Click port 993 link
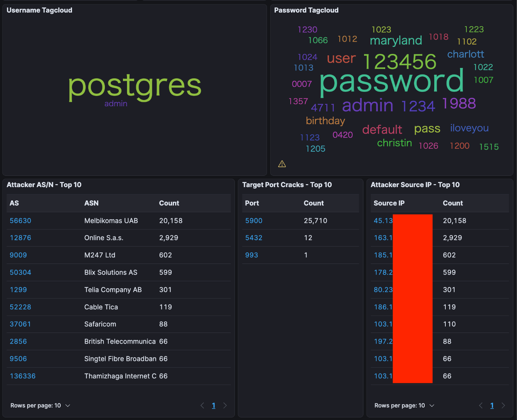This screenshot has height=420, width=517. [x=251, y=255]
